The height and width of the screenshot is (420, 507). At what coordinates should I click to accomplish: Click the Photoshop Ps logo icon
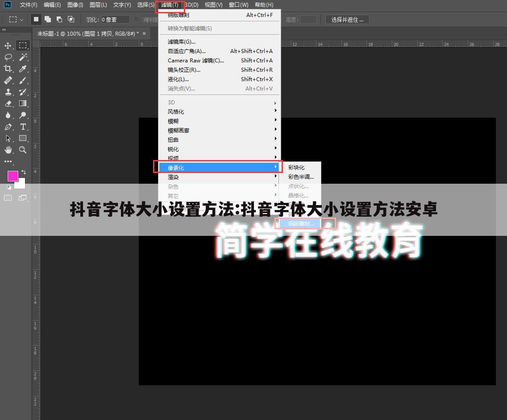(8, 4)
